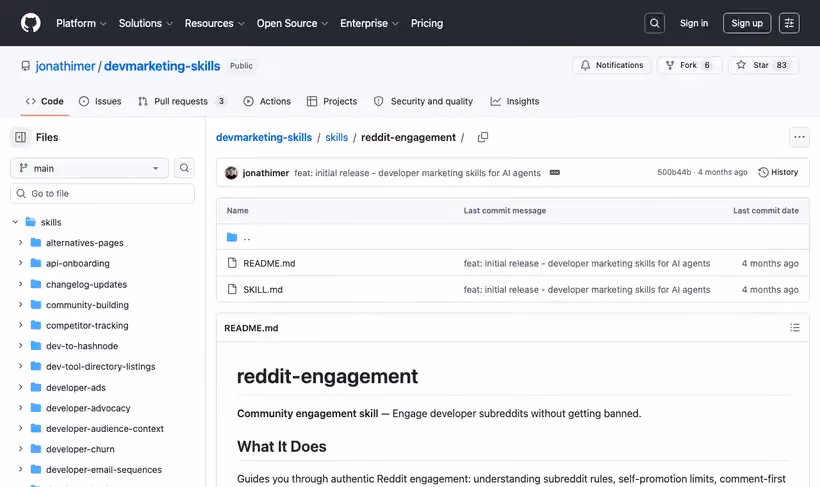The height and width of the screenshot is (487, 820).
Task: Open the Pricing link
Action: [x=427, y=24]
